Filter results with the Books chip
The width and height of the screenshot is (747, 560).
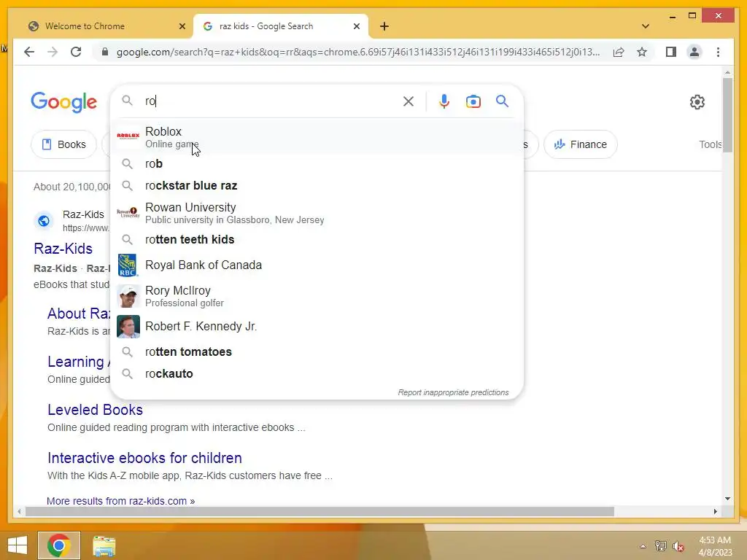64,144
